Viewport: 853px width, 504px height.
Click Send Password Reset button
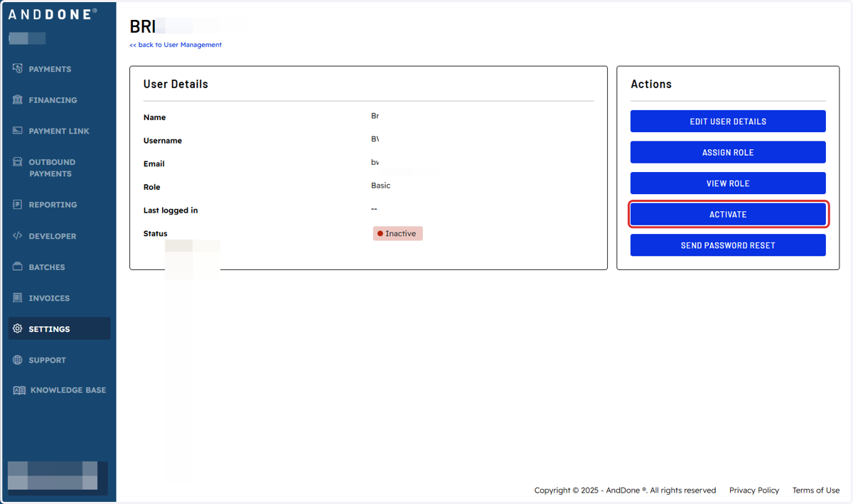tap(728, 245)
